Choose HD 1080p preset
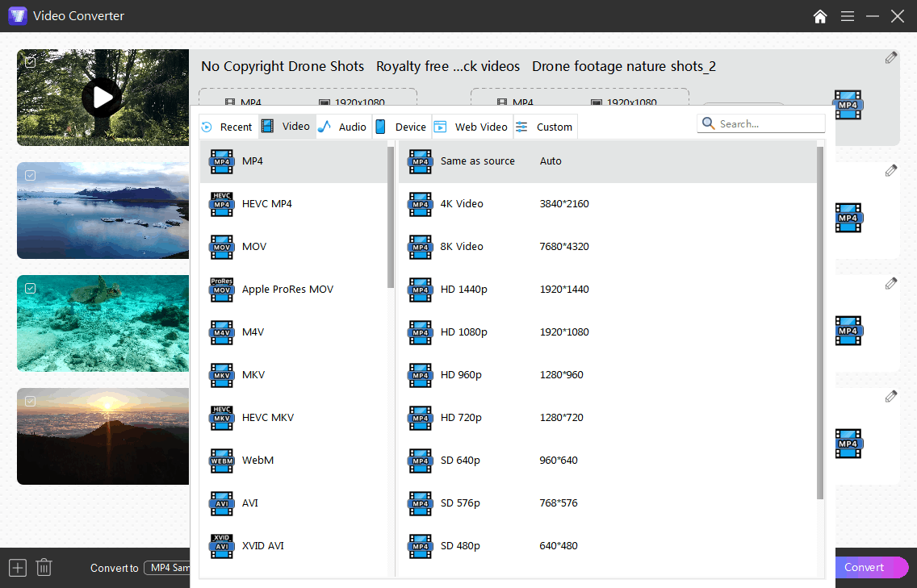917x588 pixels. tap(607, 332)
